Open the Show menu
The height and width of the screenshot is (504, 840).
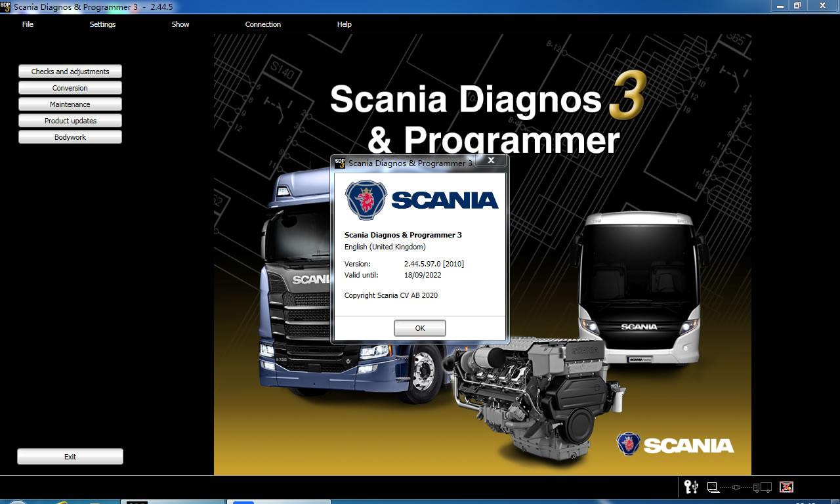point(180,24)
